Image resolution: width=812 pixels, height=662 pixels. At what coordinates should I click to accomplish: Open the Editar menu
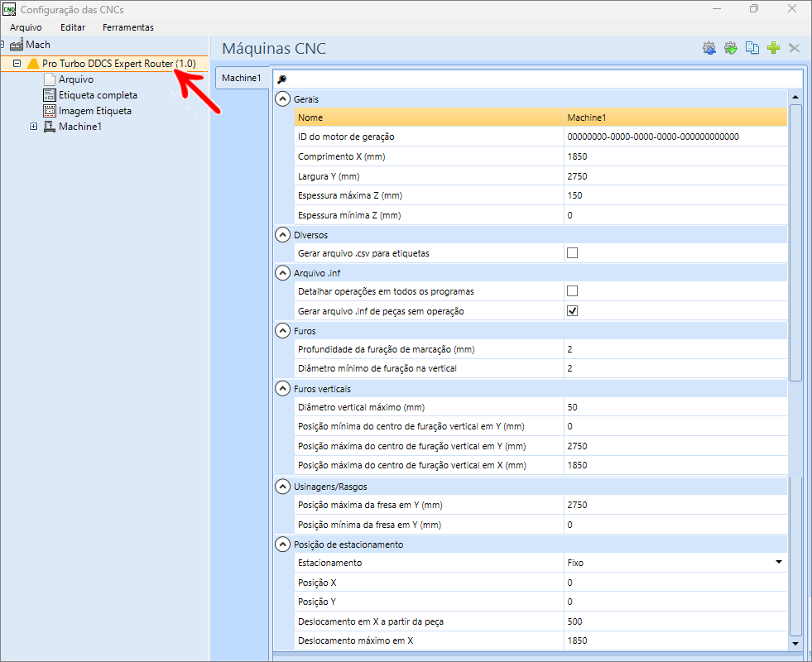click(73, 27)
